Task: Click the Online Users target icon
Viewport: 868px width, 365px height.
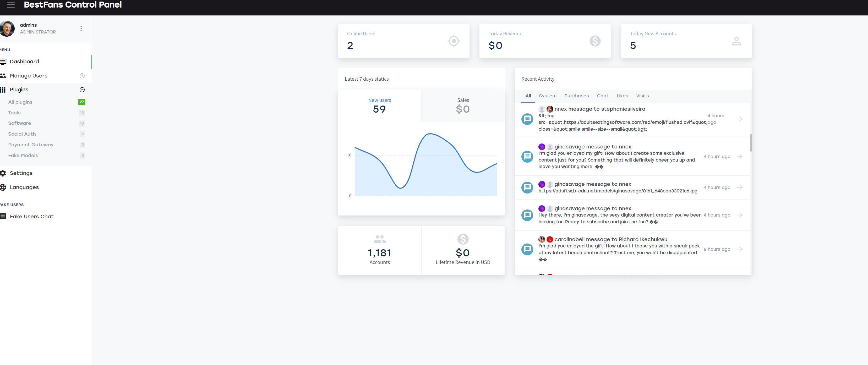Action: click(x=454, y=41)
